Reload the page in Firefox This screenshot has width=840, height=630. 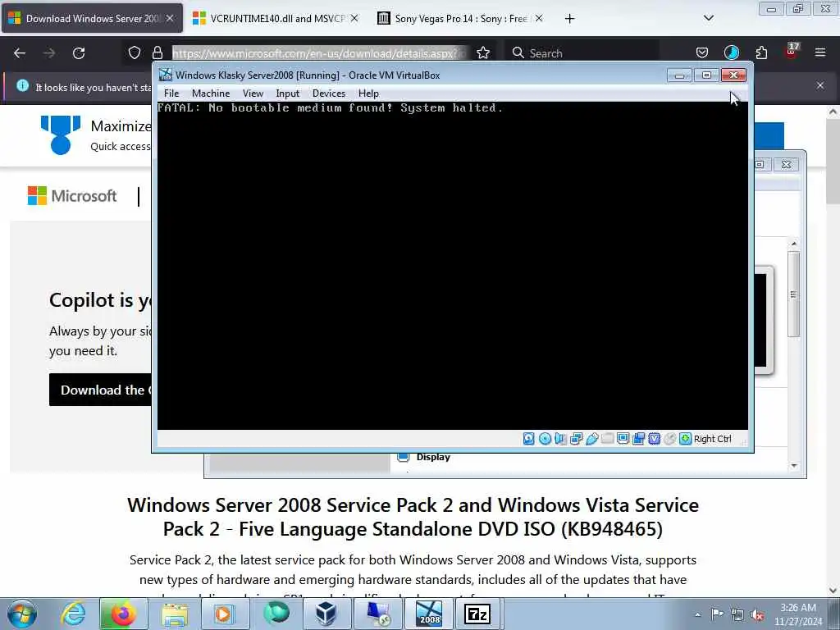[x=79, y=53]
